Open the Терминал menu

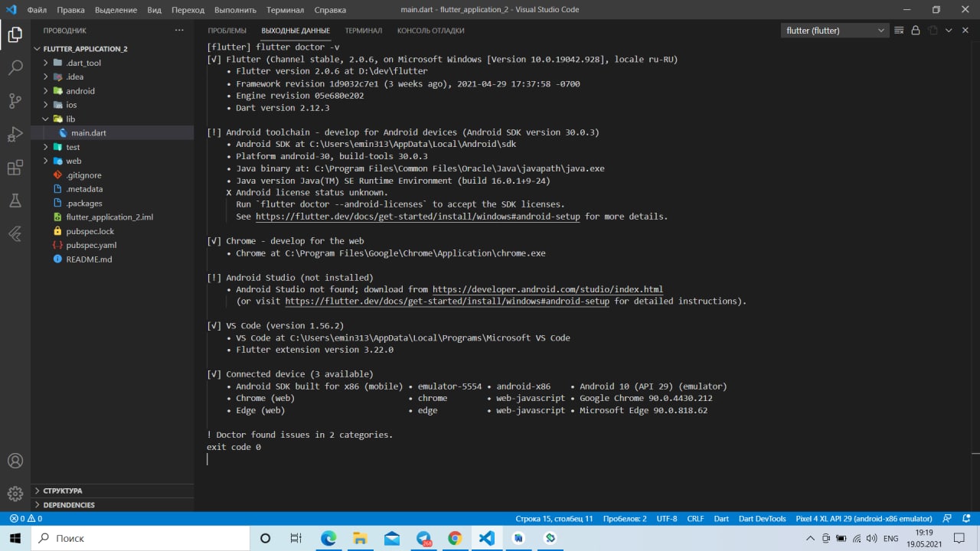285,10
